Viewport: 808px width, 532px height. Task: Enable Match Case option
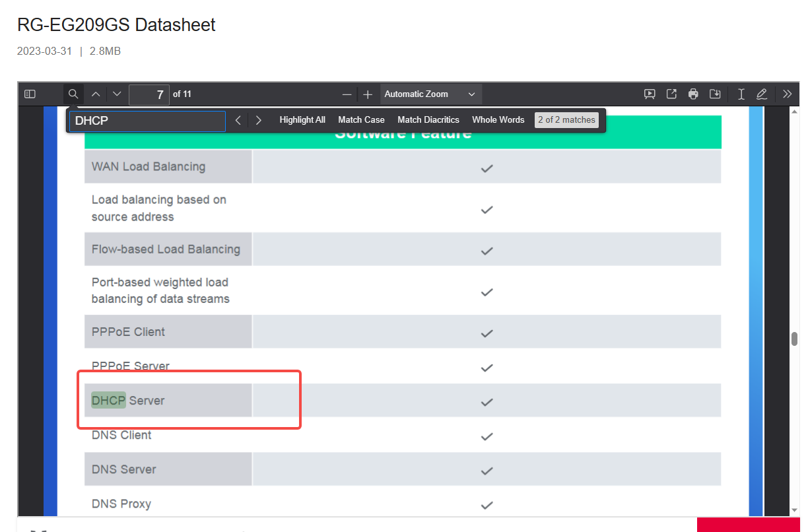(x=361, y=120)
